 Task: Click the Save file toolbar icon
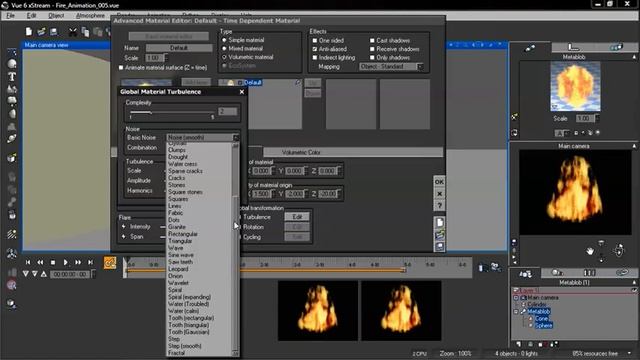point(53,31)
